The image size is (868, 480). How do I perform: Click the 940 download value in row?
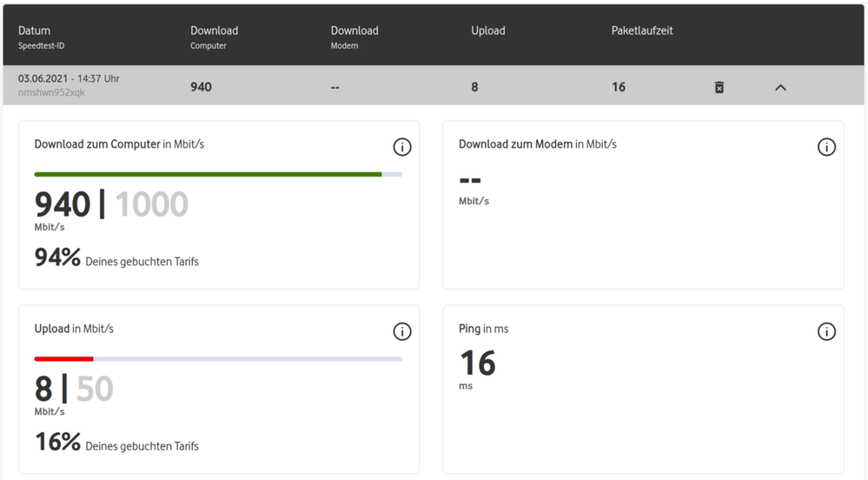(201, 87)
